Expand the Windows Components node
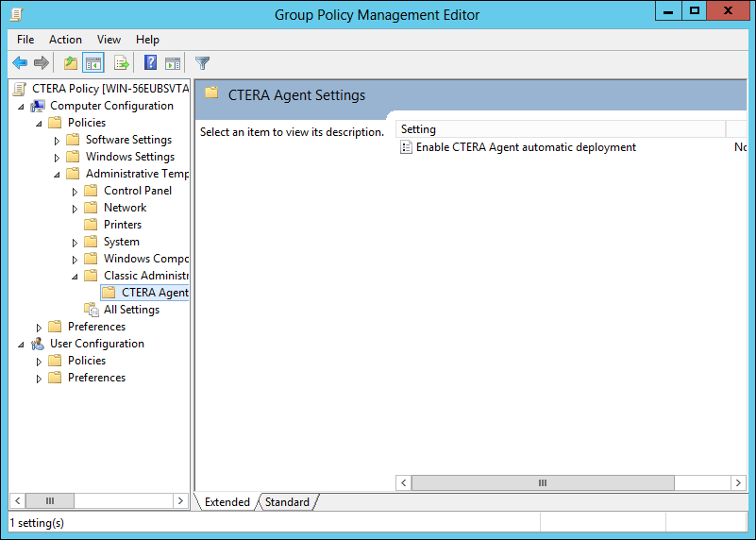756x540 pixels. tap(75, 260)
